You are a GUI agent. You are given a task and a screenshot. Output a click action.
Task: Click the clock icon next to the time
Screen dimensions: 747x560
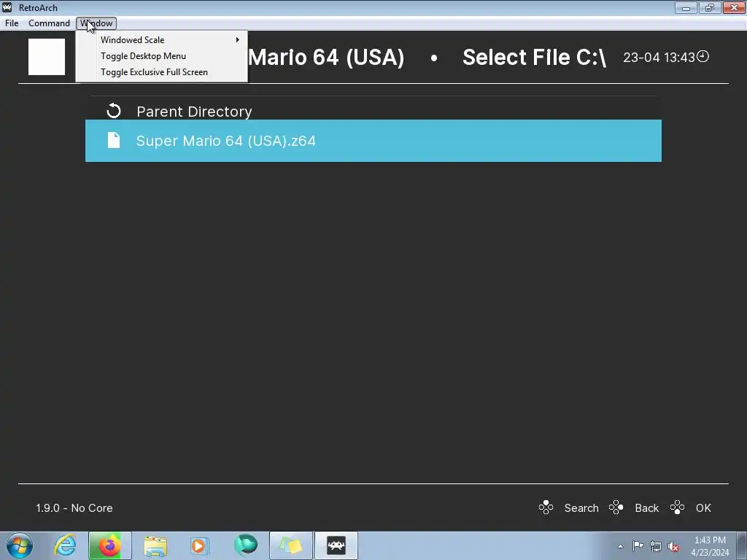click(x=703, y=57)
